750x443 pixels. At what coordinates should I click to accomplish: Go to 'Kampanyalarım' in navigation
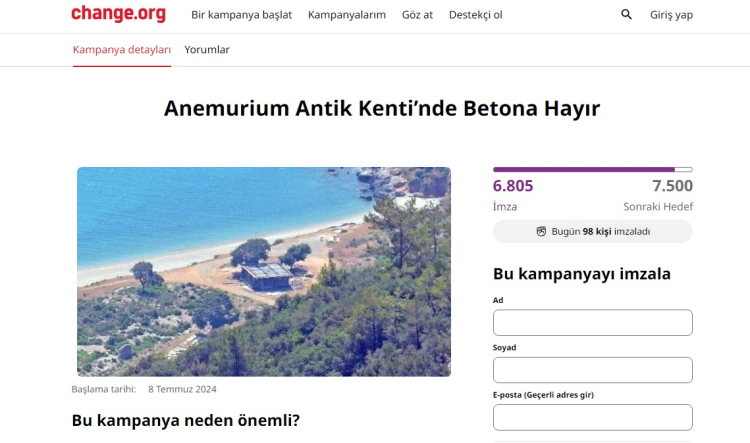coord(347,15)
